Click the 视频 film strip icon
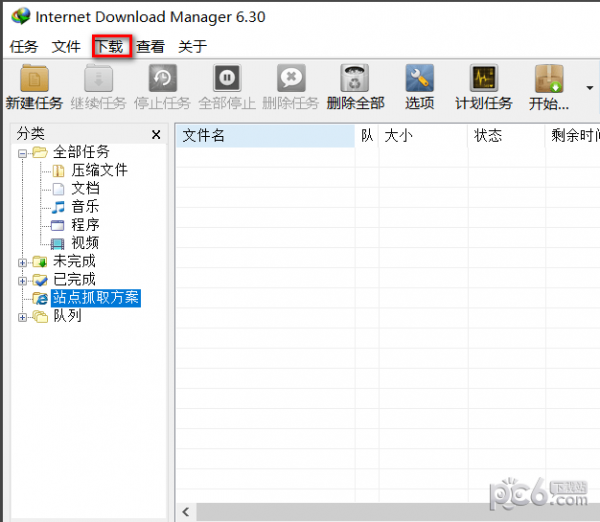Viewport: 600px width, 522px height. pos(57,244)
